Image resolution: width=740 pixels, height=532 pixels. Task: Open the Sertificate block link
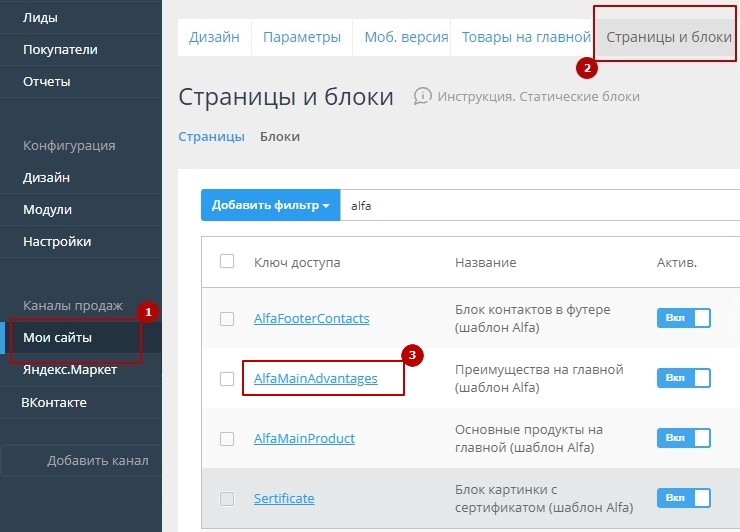pyautogui.click(x=284, y=498)
